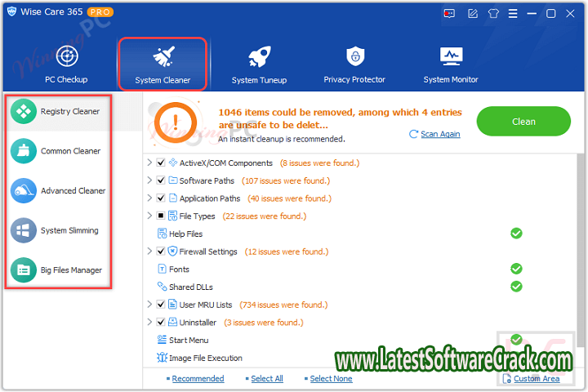
Task: Click the Scan Again link
Action: 439,134
